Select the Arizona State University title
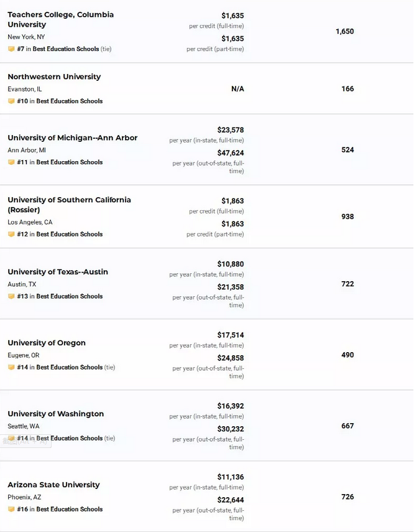 pyautogui.click(x=53, y=485)
